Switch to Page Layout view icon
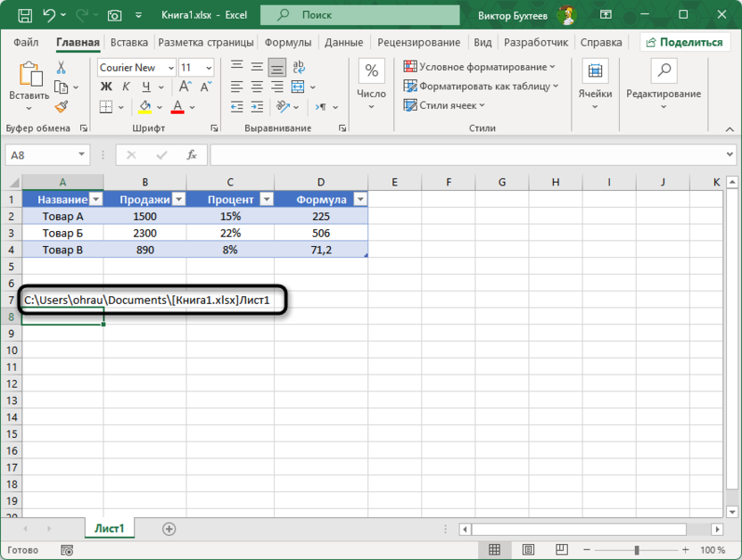Viewport: 742px width, 560px height. tap(528, 550)
